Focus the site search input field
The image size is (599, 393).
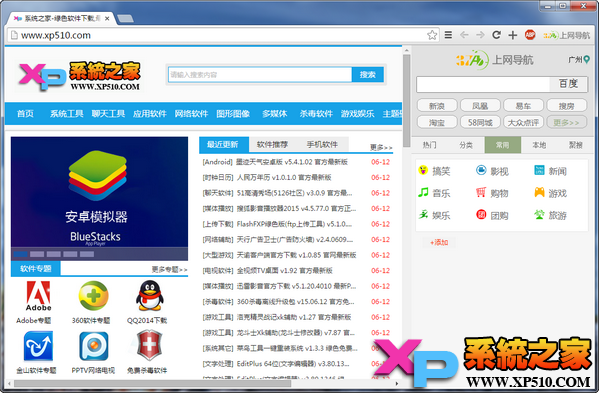260,74
